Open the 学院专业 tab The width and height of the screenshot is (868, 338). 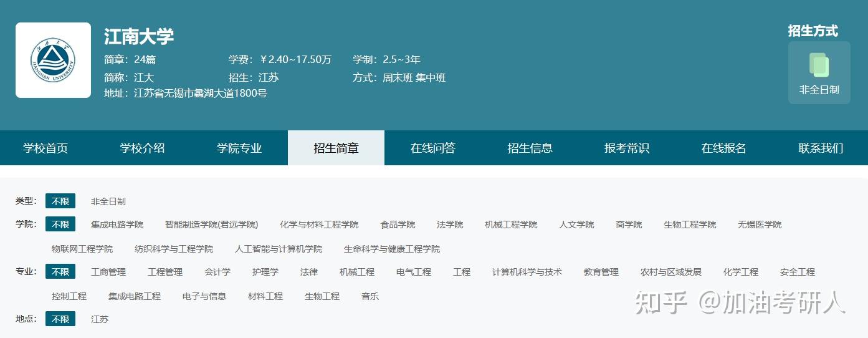[x=239, y=148]
